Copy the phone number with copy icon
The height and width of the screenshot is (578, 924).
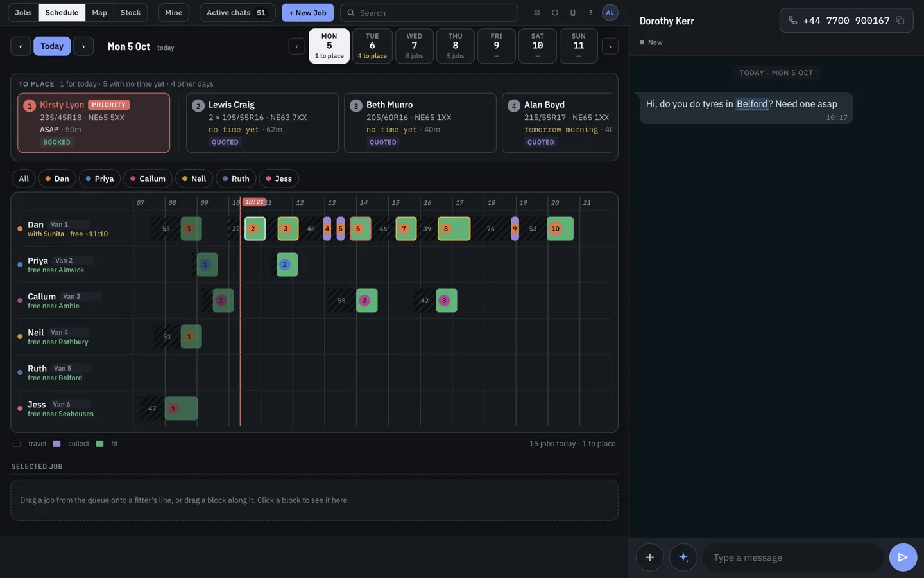900,21
